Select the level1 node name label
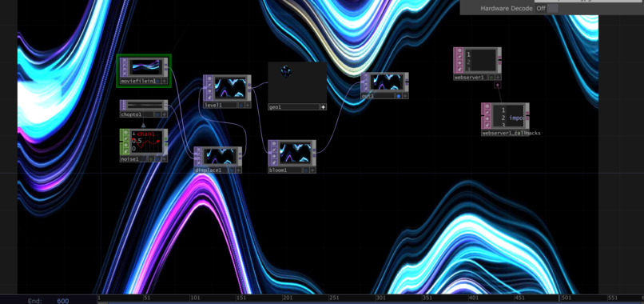The width and height of the screenshot is (644, 304). (213, 105)
